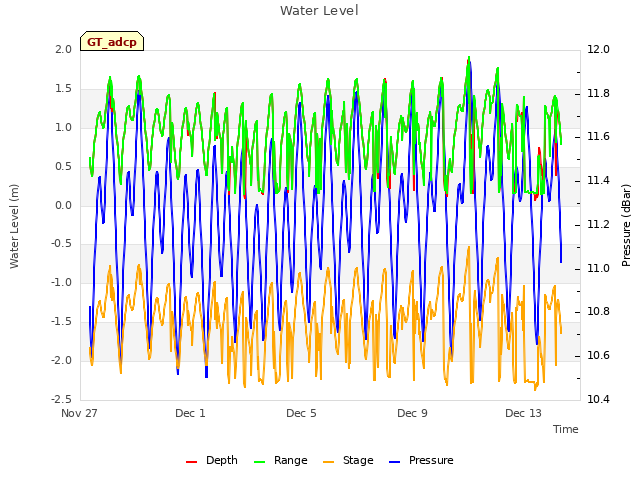Viewport: 640px width, 480px height.
Task: Click the GT_adcp annotation label
Action: [112, 41]
